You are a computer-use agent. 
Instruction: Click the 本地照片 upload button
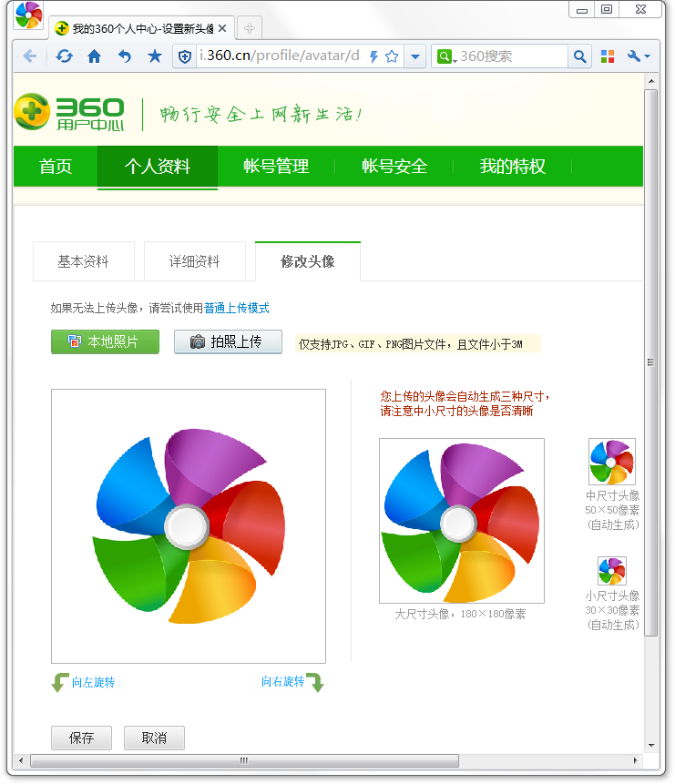pos(105,341)
